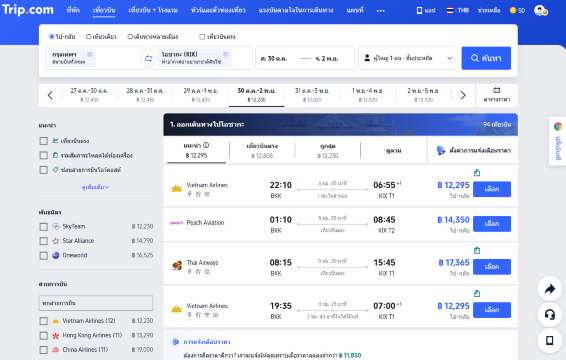Image resolution: width=566 pixels, height=360 pixels.
Task: Check the Hong Kong Airlines (11) filter
Action: click(x=44, y=335)
